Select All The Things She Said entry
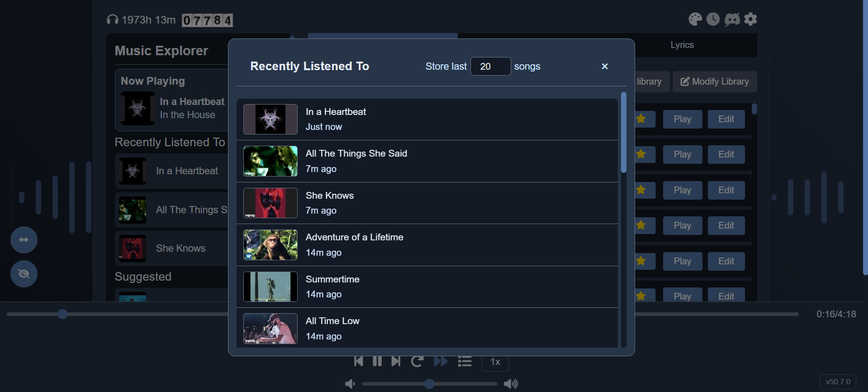Screen dimensions: 868x392 [x=427, y=161]
